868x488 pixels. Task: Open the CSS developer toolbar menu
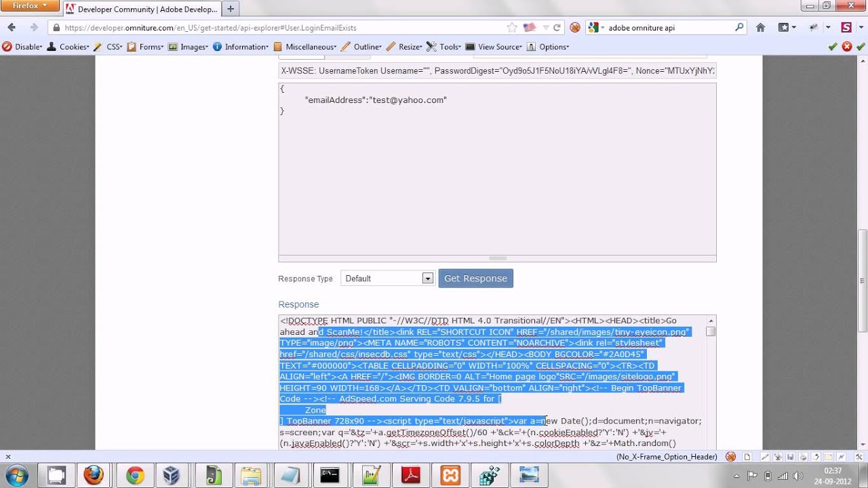108,47
